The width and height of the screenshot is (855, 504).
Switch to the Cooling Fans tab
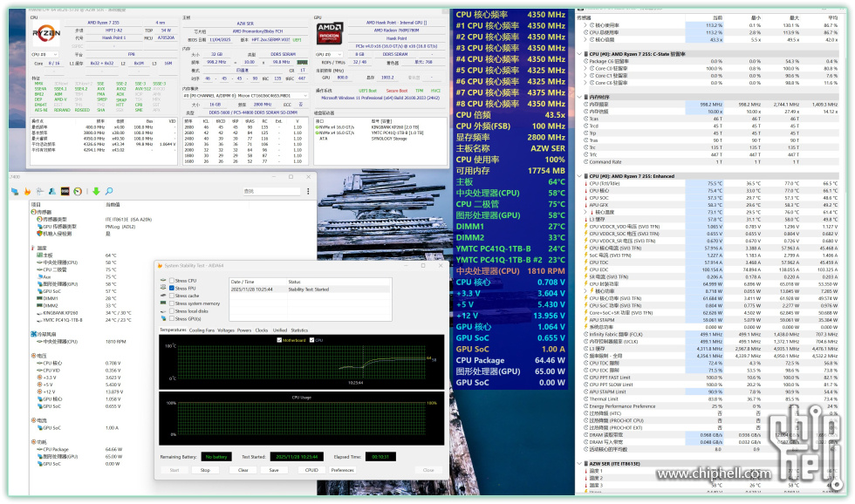(x=202, y=330)
